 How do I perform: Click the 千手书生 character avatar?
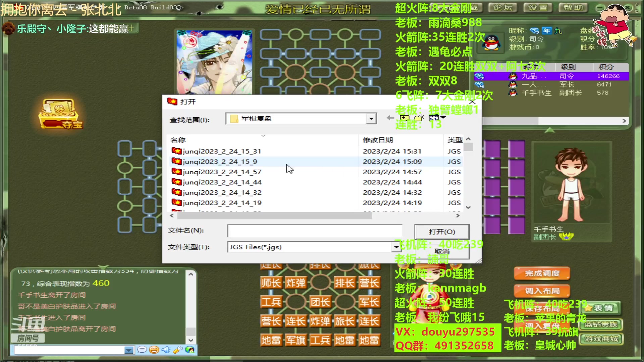pyautogui.click(x=571, y=184)
